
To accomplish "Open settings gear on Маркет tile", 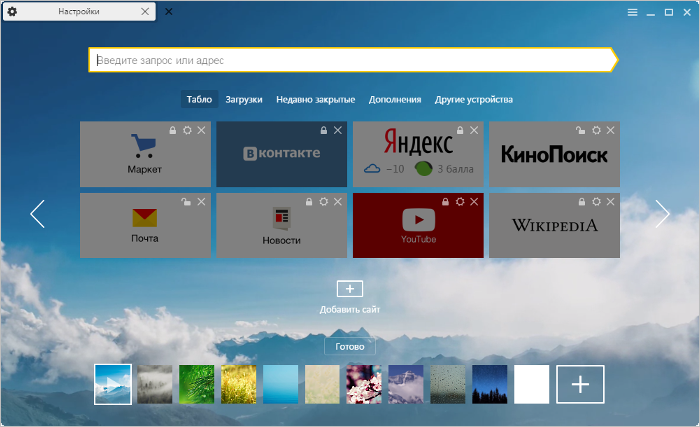I will pos(187,130).
